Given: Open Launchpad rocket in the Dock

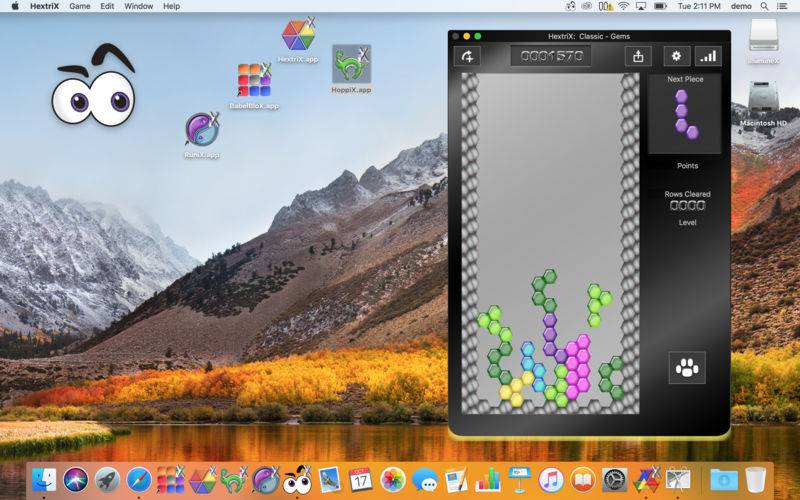Looking at the screenshot, I should (107, 480).
